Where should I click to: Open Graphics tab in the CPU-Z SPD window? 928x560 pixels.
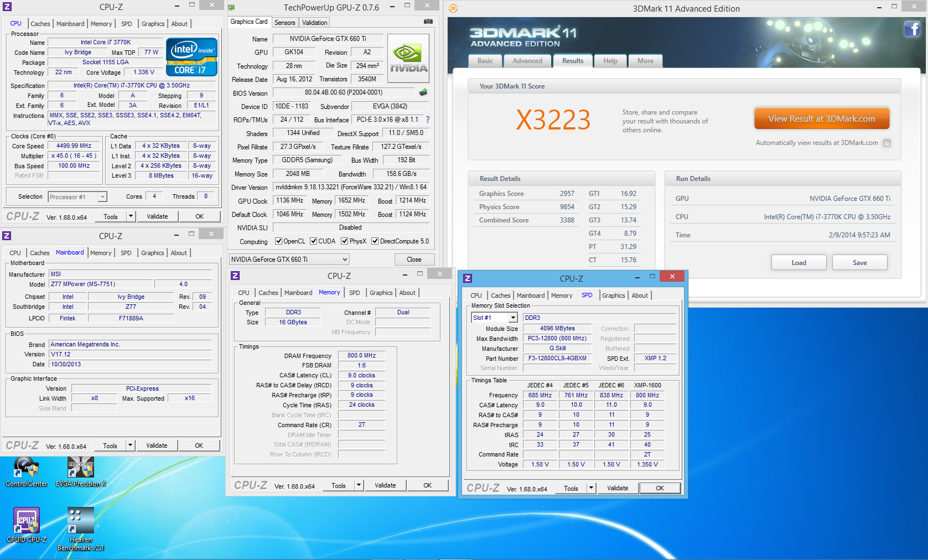coord(613,295)
